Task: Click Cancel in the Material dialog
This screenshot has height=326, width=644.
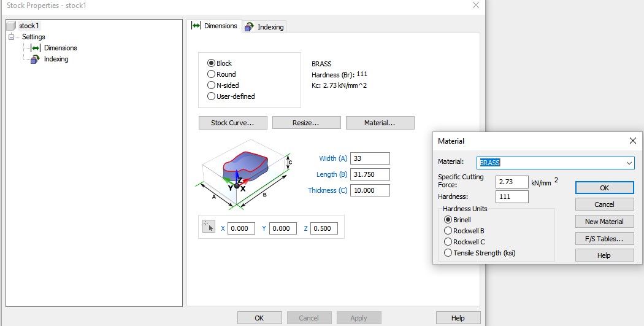Action: (605, 204)
